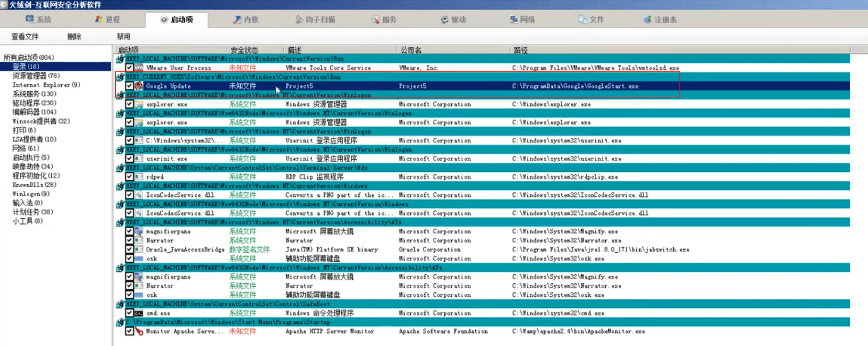
Task: Click the VMware User Process icon
Action: (139, 68)
